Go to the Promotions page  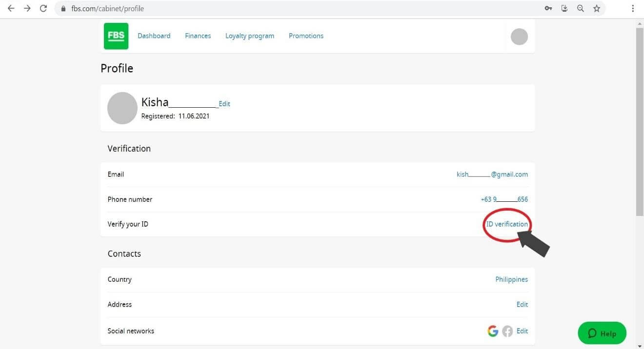tap(306, 36)
